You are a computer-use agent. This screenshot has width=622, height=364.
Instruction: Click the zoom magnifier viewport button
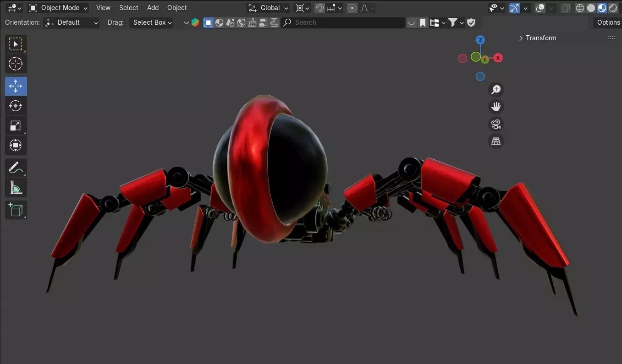click(495, 90)
